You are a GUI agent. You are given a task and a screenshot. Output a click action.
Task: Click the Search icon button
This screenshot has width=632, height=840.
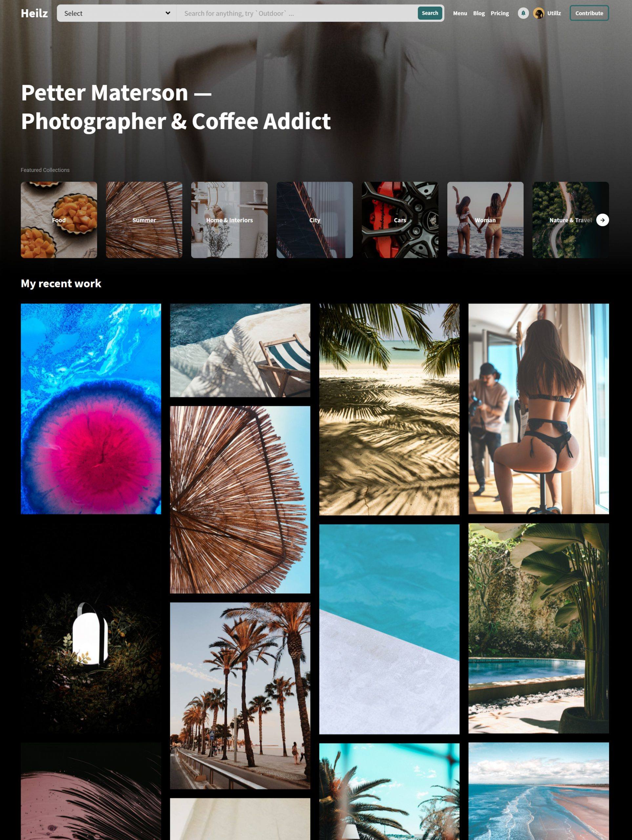pyautogui.click(x=430, y=12)
